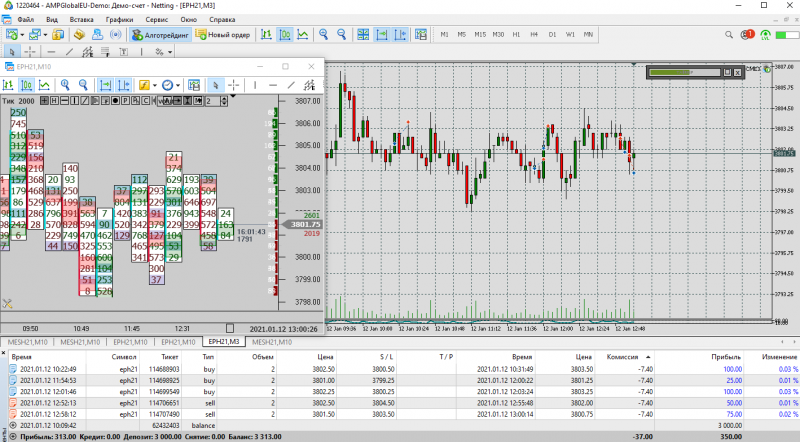Select the M15 timeframe
800x442 pixels.
coord(480,35)
